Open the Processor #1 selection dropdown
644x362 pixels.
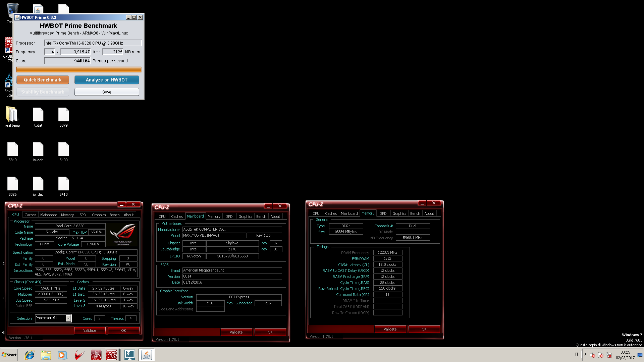tap(68, 318)
